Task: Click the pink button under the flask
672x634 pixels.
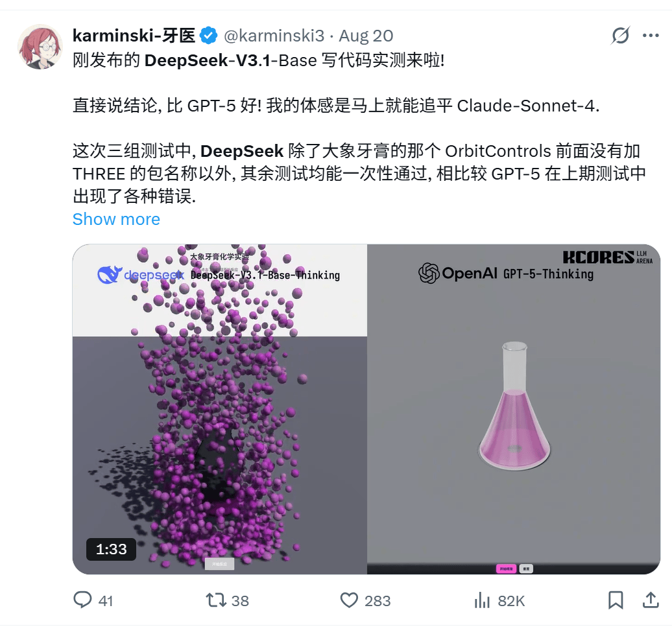Action: tap(507, 569)
